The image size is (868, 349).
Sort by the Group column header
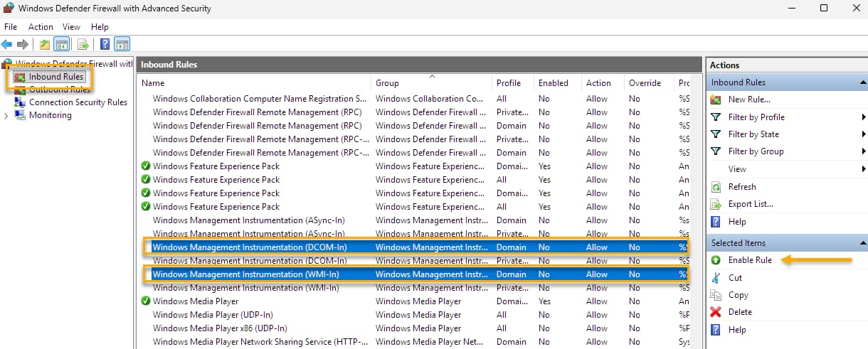point(431,83)
